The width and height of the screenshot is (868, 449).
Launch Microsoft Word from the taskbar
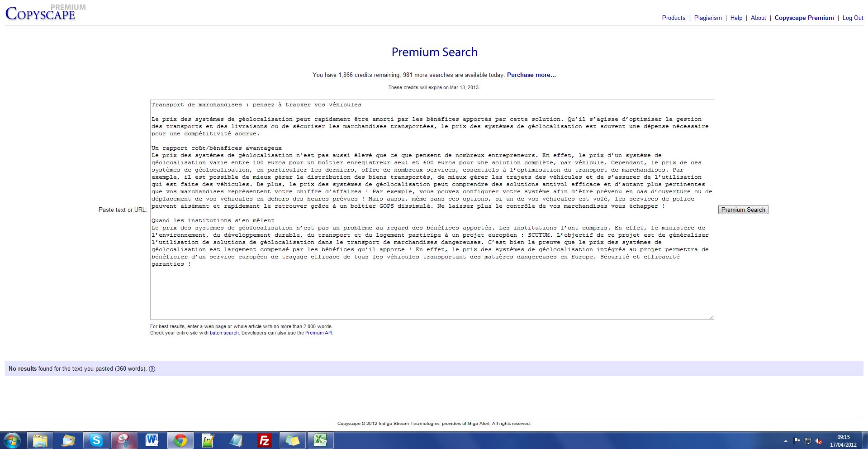(152, 440)
